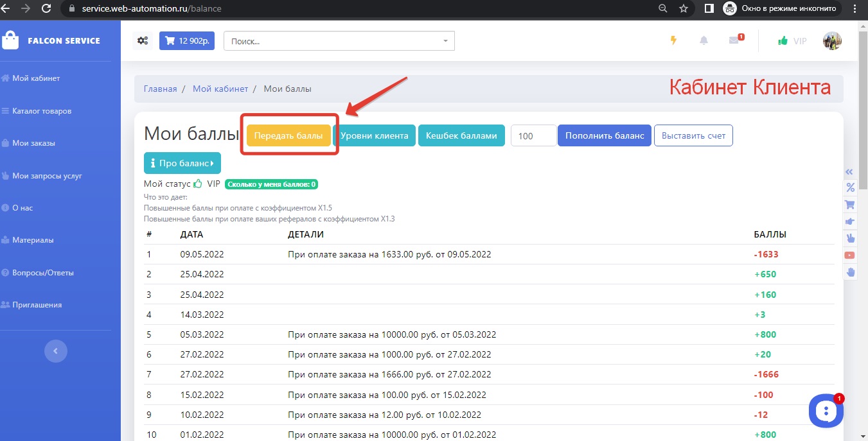Collapse the left sidebar with arrow button

pos(55,351)
